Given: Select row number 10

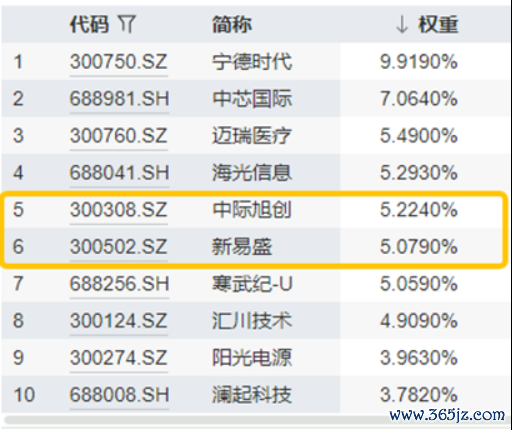Looking at the screenshot, I should click(x=24, y=395).
